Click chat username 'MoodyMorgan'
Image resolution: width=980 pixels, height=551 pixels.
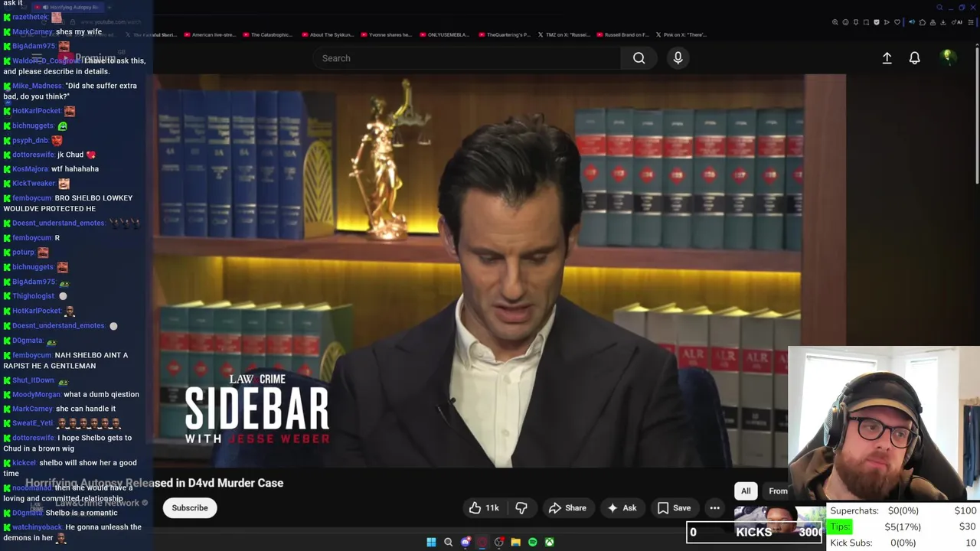(x=36, y=395)
